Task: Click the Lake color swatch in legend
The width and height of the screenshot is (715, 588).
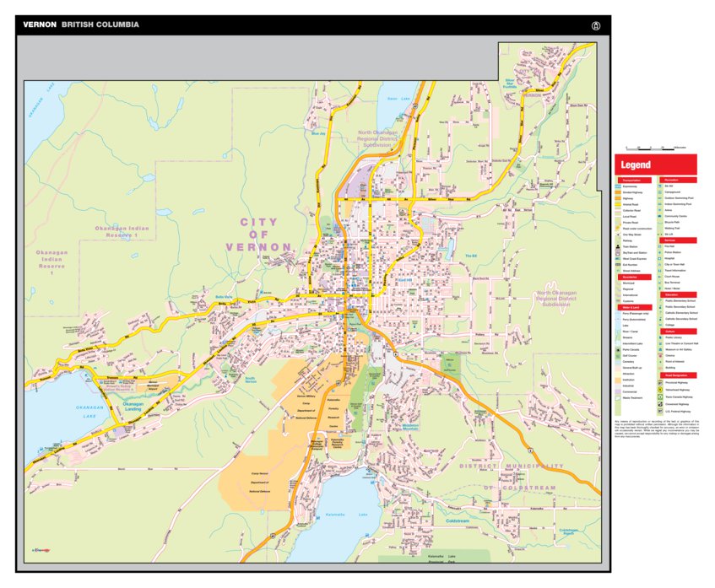Action: (x=618, y=325)
